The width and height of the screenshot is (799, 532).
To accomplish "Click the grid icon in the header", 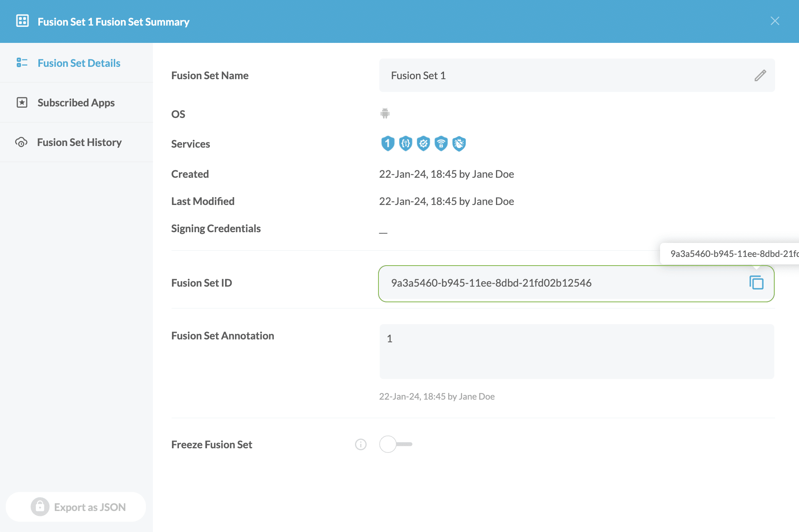I will point(22,21).
